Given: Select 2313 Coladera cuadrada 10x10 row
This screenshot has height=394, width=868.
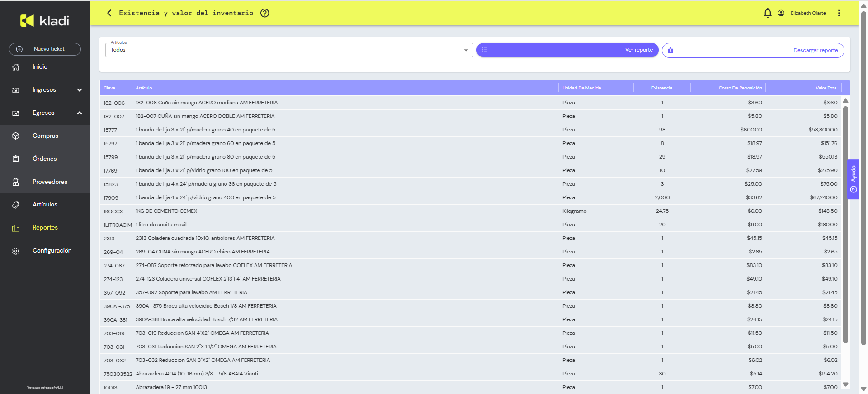Looking at the screenshot, I should (x=470, y=239).
